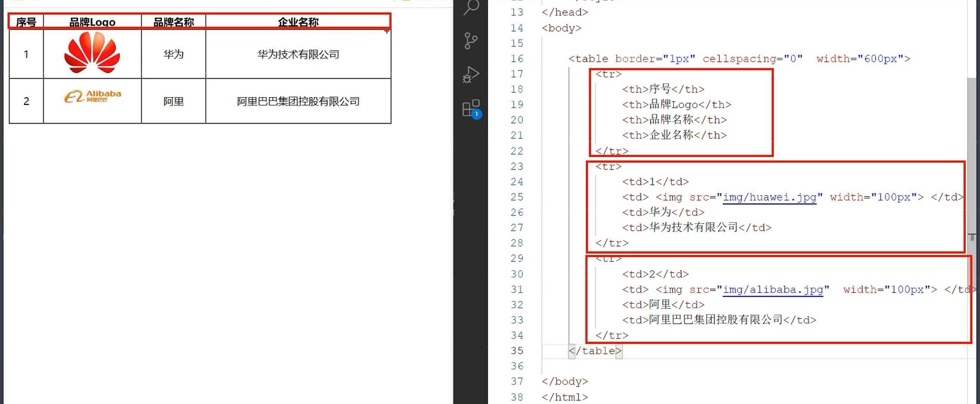The width and height of the screenshot is (980, 404).
Task: Open the Search view in activity bar
Action: point(471,7)
